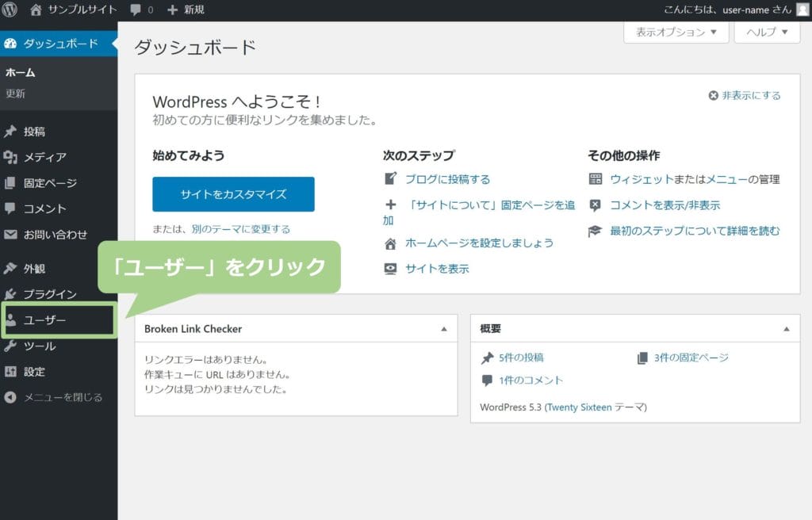This screenshot has height=520, width=812.
Task: Click the paintbrush icon beside 外観
Action: pos(10,268)
